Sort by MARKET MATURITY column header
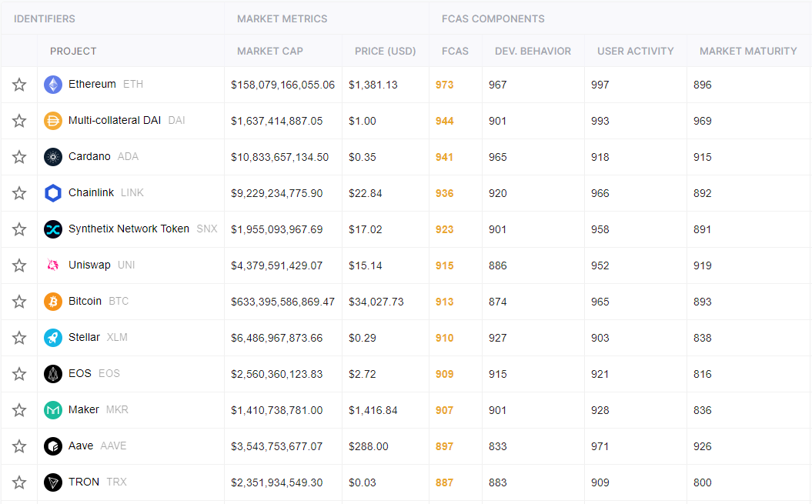The width and height of the screenshot is (812, 504). point(748,52)
